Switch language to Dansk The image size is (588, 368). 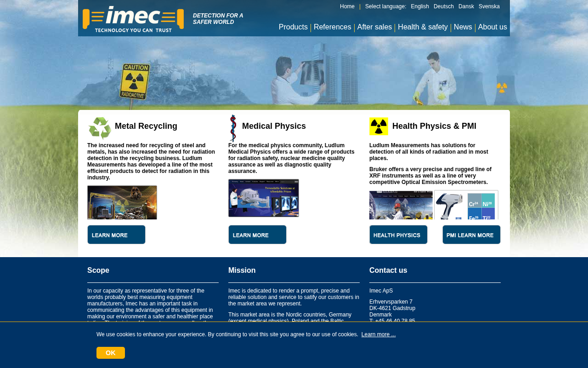[466, 6]
